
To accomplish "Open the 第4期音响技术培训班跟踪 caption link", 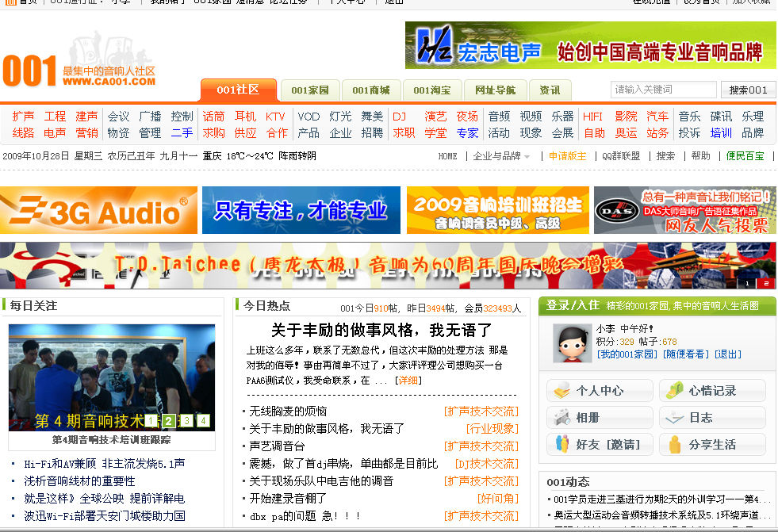I will tap(112, 440).
